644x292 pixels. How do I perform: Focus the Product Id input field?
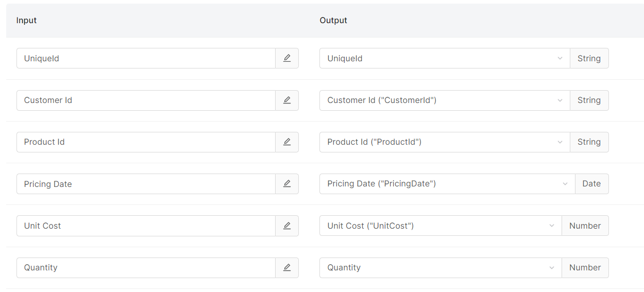pos(146,142)
